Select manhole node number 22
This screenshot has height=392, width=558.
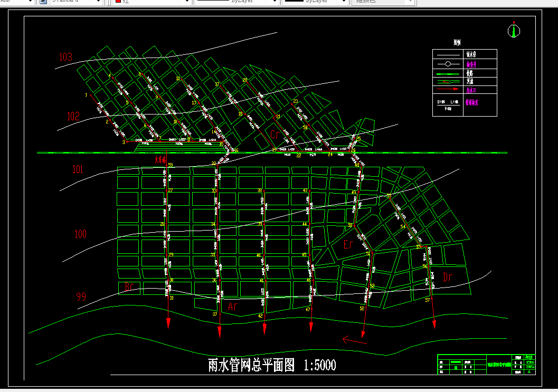pyautogui.click(x=299, y=155)
